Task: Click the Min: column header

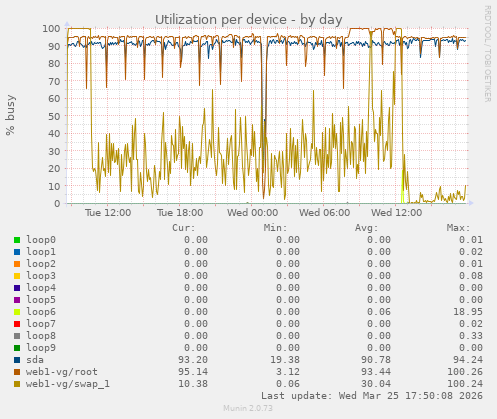Action: 275,228
